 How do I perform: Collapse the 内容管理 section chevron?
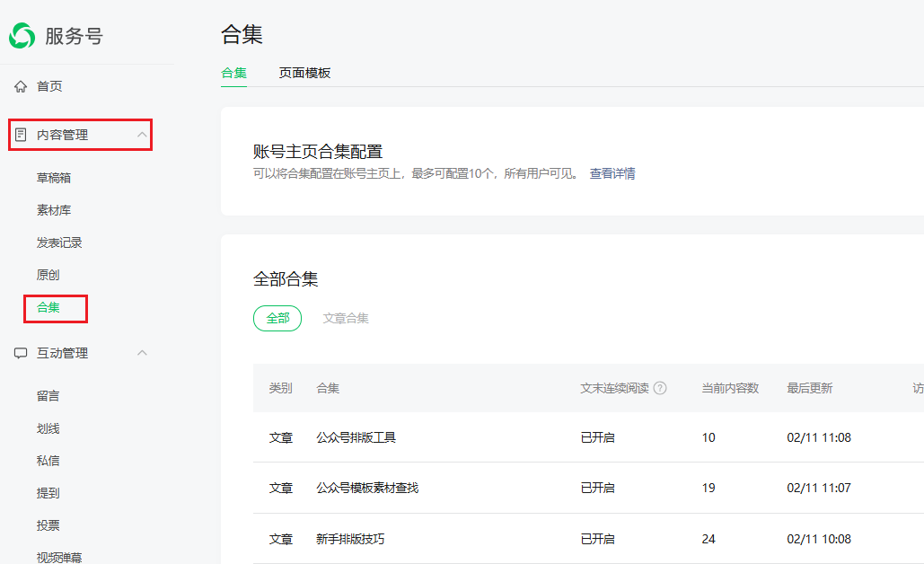point(142,135)
